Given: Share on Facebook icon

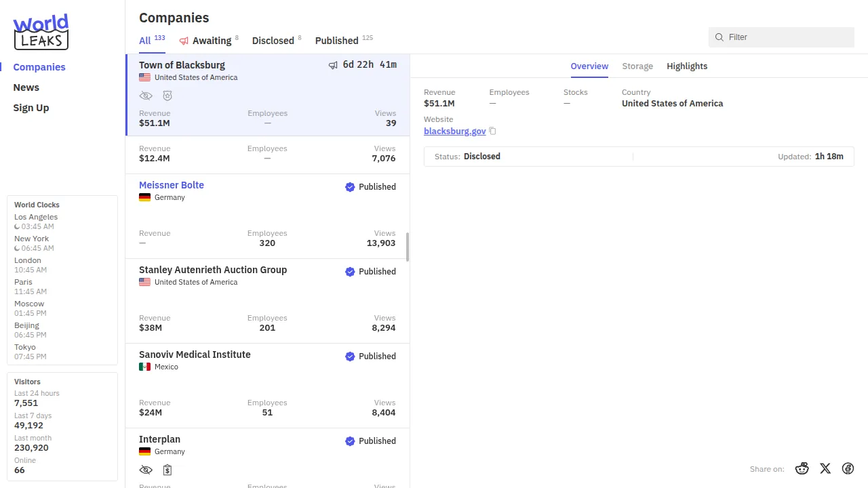Looking at the screenshot, I should pyautogui.click(x=848, y=468).
